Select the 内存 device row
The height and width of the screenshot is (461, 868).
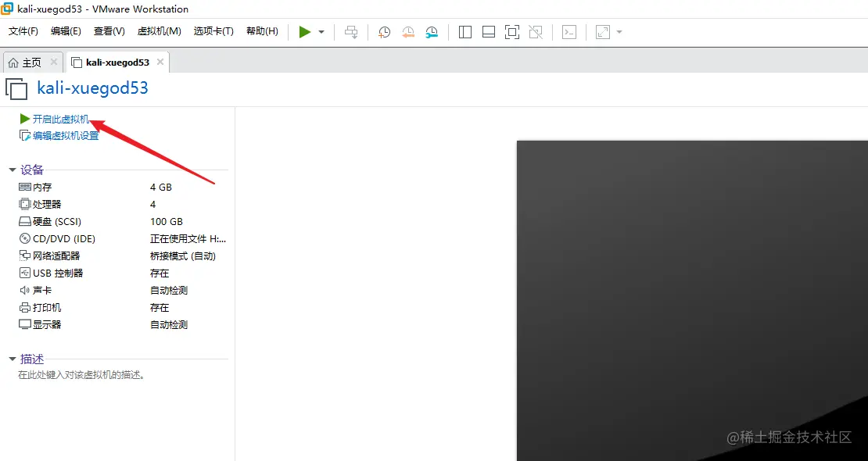tap(123, 187)
